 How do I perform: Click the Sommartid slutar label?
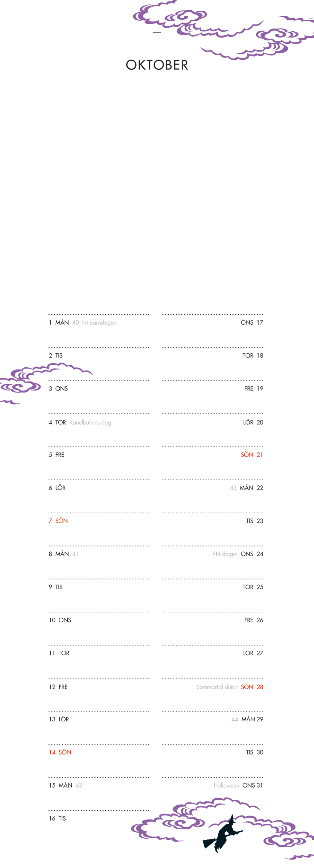217,687
